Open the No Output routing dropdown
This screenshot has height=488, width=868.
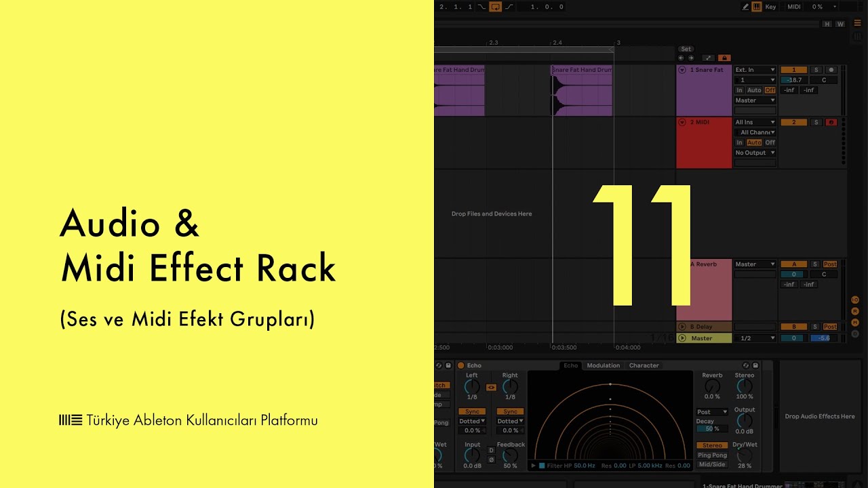755,152
